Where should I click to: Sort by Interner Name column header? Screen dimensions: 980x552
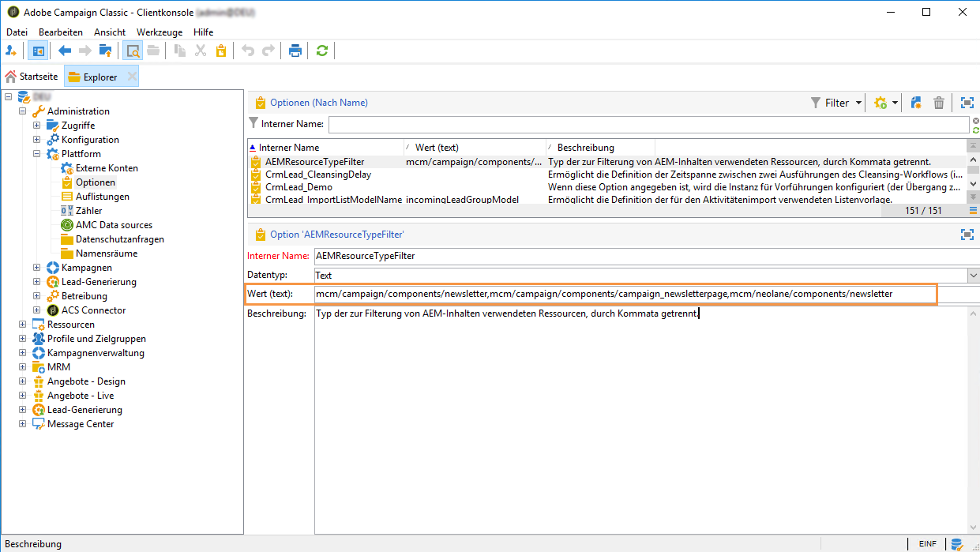point(325,148)
